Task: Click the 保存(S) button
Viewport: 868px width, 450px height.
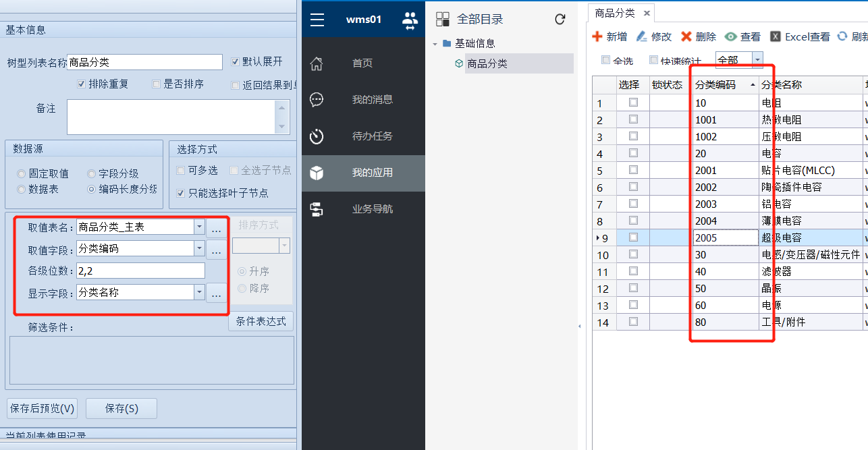Action: tap(121, 408)
